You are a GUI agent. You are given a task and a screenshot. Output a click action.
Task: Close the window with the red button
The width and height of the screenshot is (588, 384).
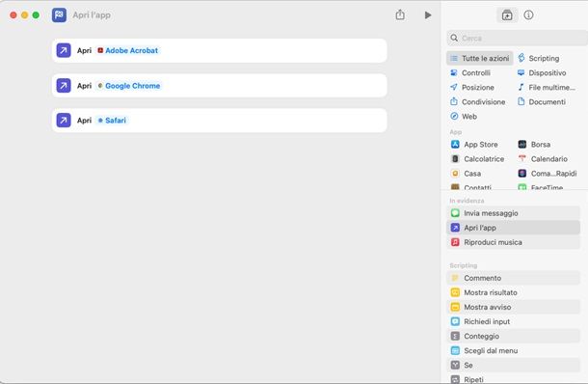(x=13, y=15)
